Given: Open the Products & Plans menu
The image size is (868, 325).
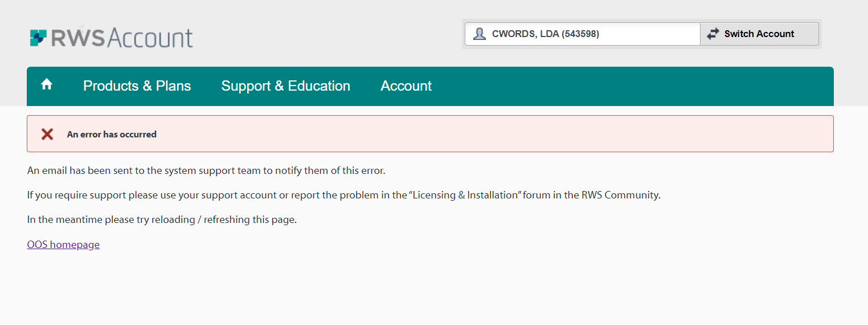Looking at the screenshot, I should 137,86.
